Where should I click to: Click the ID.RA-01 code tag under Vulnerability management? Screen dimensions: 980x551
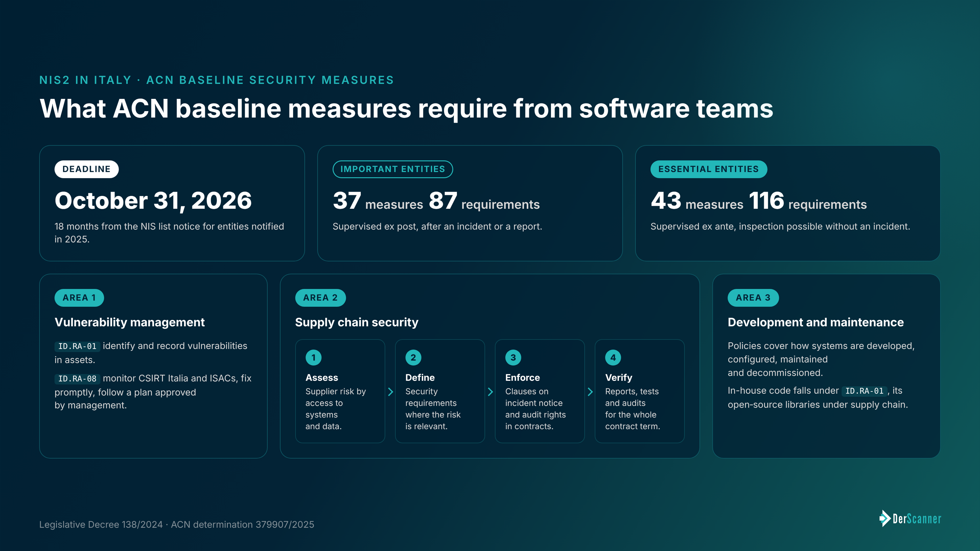[77, 347]
